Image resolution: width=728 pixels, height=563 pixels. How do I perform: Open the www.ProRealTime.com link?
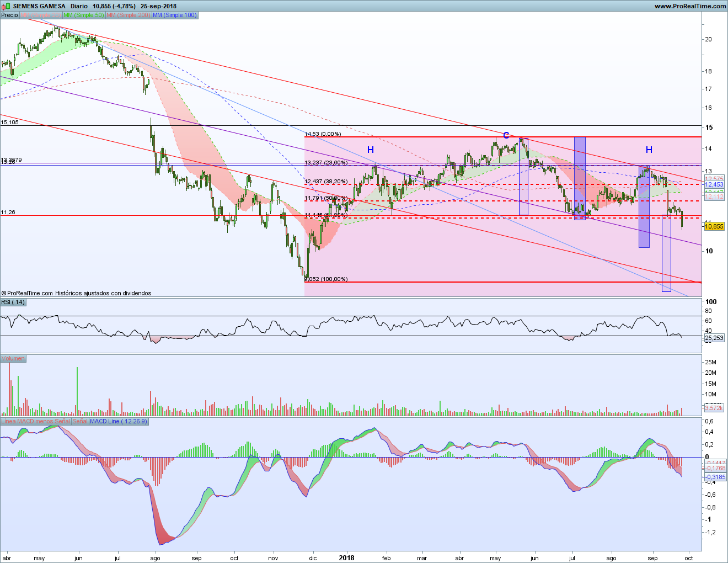[x=690, y=6]
